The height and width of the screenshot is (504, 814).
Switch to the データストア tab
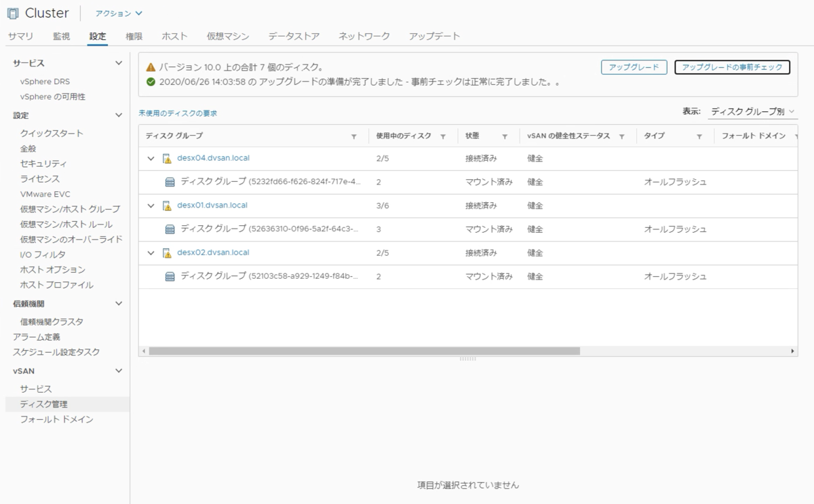pyautogui.click(x=294, y=36)
